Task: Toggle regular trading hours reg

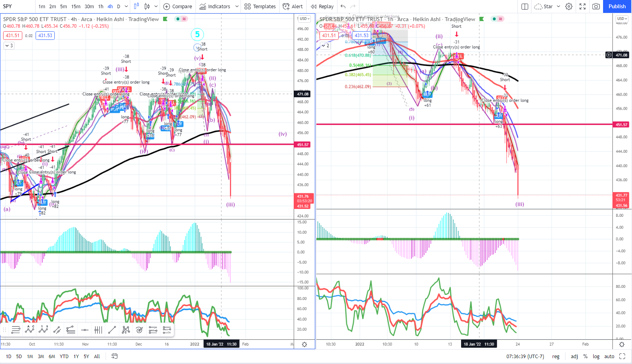Action: [x=556, y=356]
